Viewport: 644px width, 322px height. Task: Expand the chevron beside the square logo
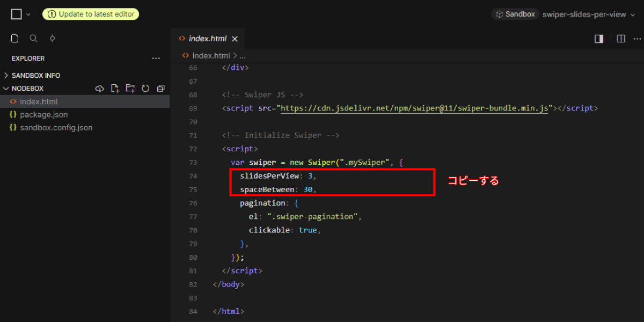pos(28,14)
